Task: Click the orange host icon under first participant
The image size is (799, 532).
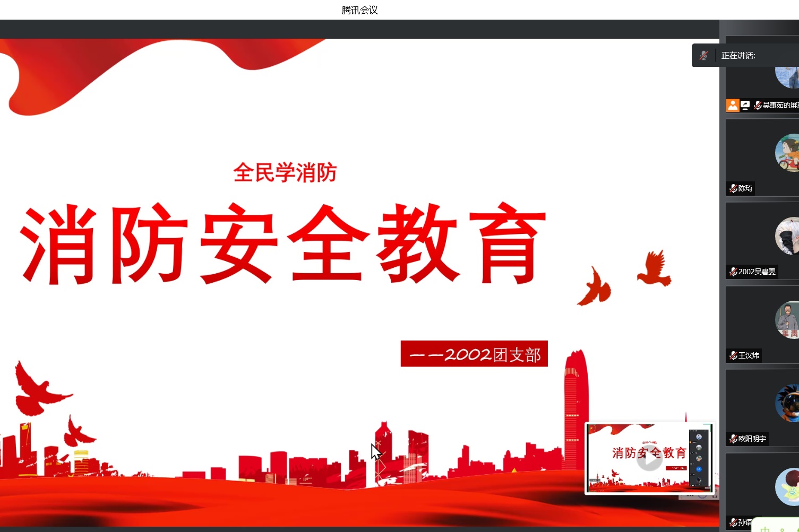Action: pos(733,105)
